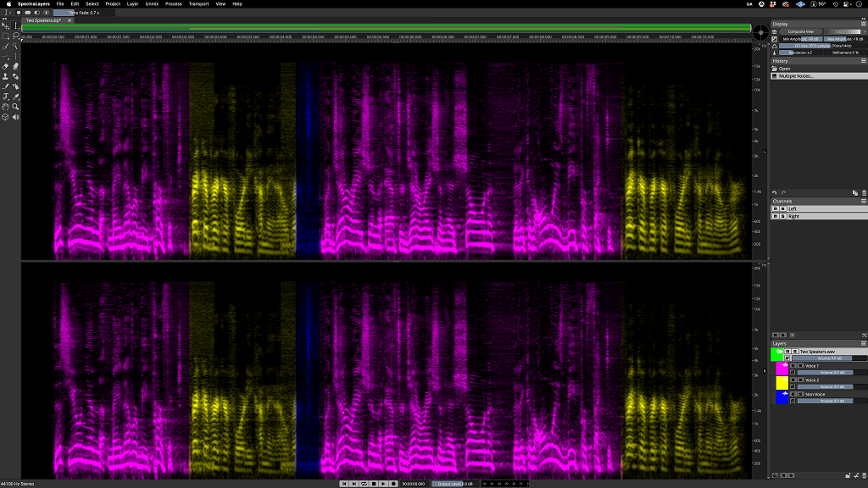This screenshot has height=488, width=868.
Task: Select the zoom magnifier tool
Action: click(16, 107)
